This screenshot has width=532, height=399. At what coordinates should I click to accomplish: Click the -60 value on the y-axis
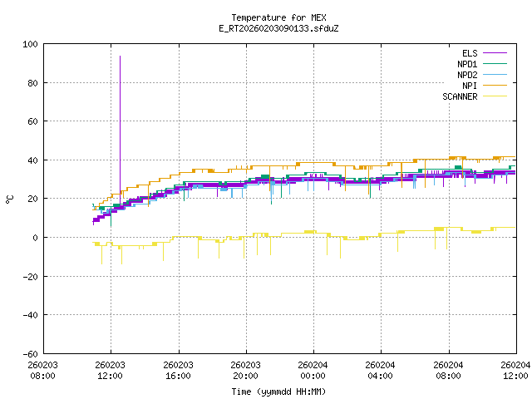coord(30,353)
